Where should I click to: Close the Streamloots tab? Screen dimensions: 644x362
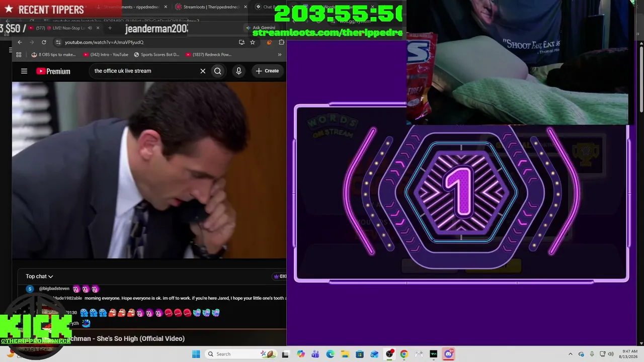(x=245, y=7)
